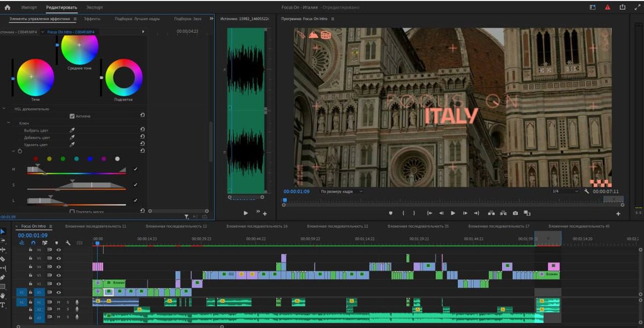Click the Lift button in Program monitor

click(x=491, y=213)
